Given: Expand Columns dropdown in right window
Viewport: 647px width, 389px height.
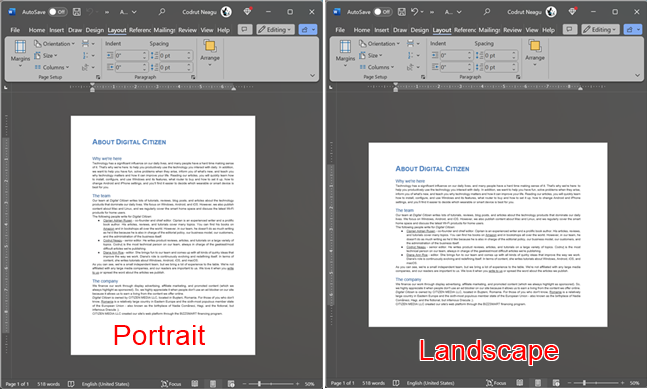Looking at the screenshot, I should tap(376, 67).
